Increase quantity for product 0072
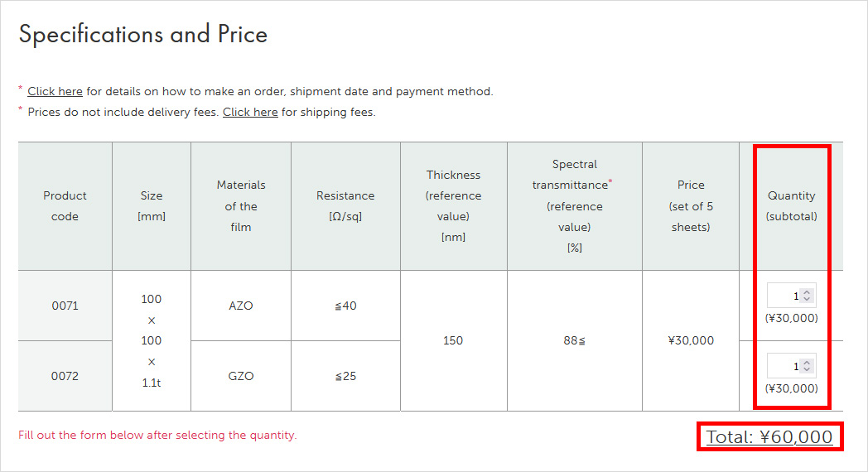 [x=807, y=362]
